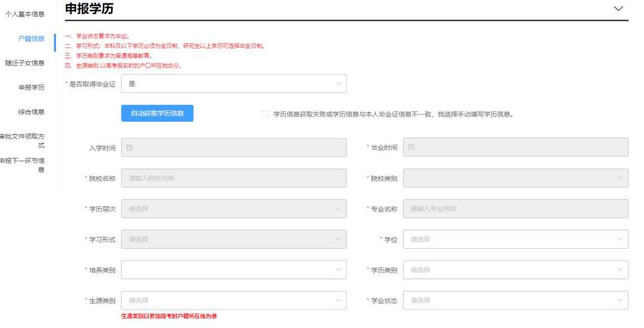Viewport: 644px width, 328px height.
Task: Open the 学位 dropdown
Action: point(515,239)
